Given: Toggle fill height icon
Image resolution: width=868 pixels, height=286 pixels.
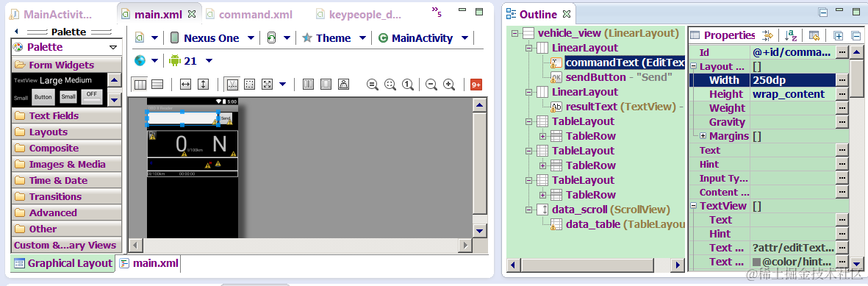Looking at the screenshot, I should 203,85.
